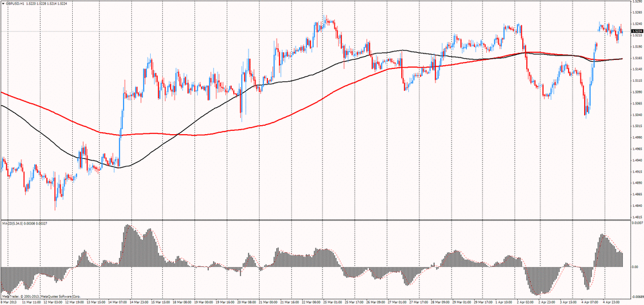Click the 1.4940 price scale value
The image size is (644, 305).
[x=637, y=161]
